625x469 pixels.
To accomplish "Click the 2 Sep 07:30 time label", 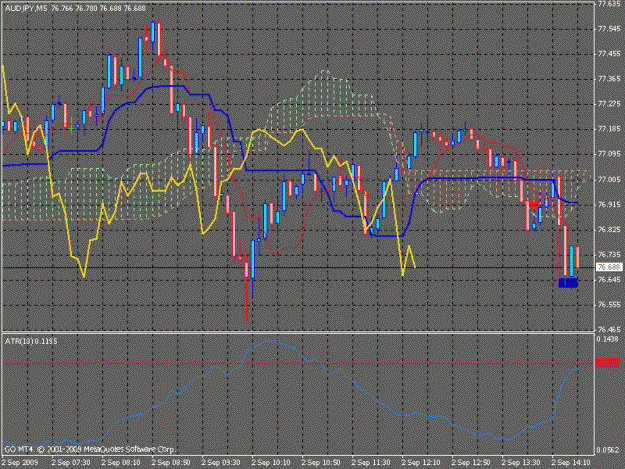I will pyautogui.click(x=71, y=463).
